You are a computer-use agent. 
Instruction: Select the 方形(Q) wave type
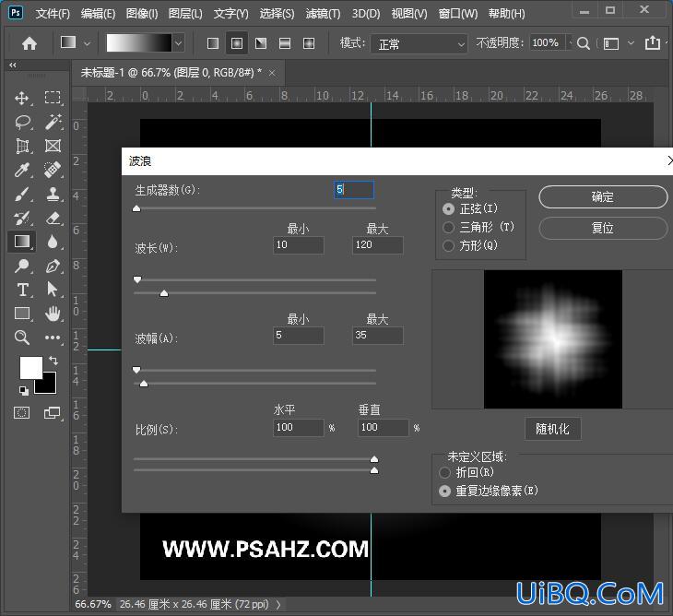tap(448, 245)
